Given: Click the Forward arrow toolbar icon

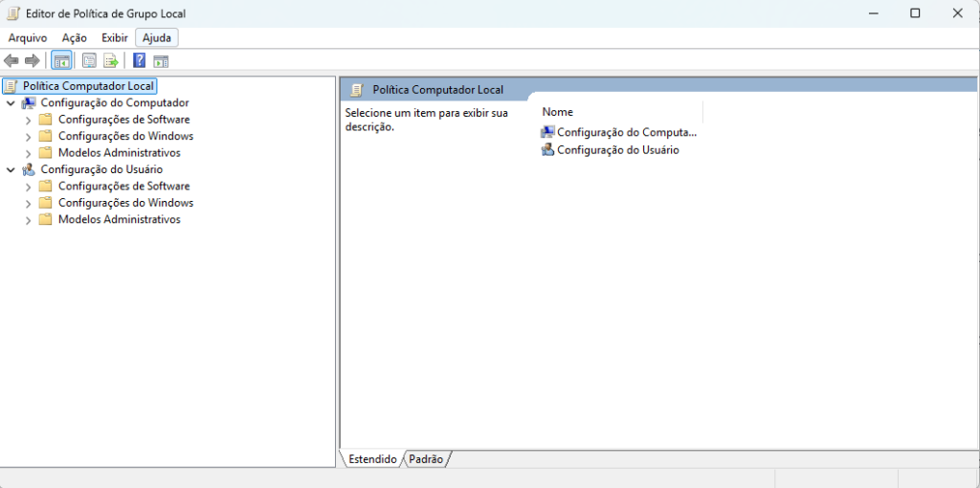Looking at the screenshot, I should click(x=32, y=60).
